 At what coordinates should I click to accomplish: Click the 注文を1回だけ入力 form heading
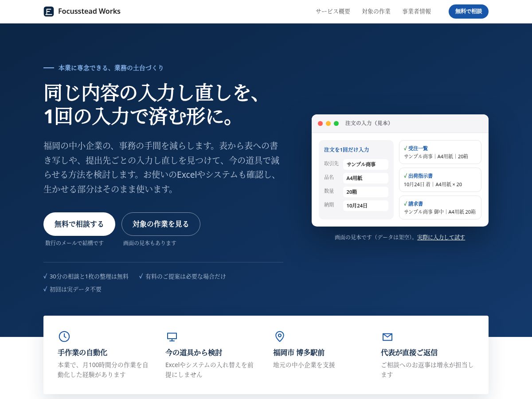pyautogui.click(x=347, y=150)
